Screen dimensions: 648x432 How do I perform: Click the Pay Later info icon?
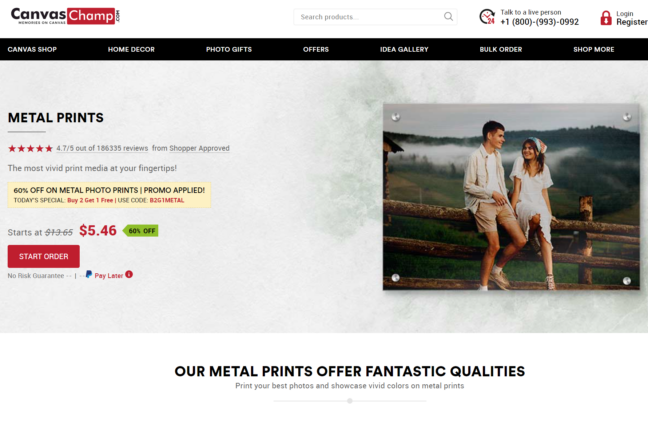(x=129, y=274)
